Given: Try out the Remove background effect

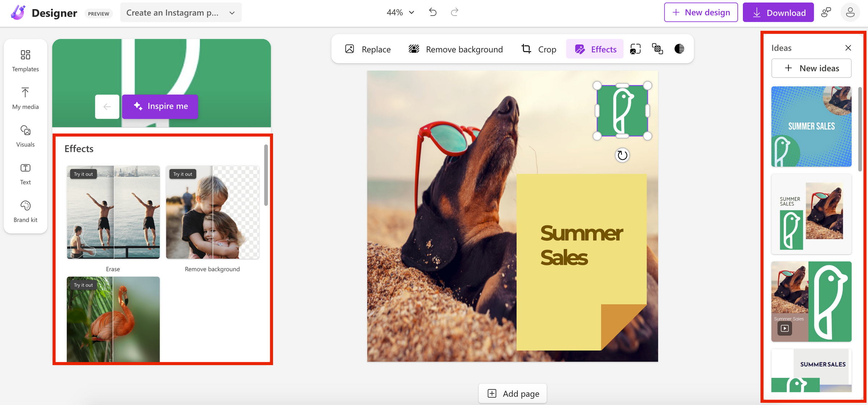Looking at the screenshot, I should coord(213,212).
